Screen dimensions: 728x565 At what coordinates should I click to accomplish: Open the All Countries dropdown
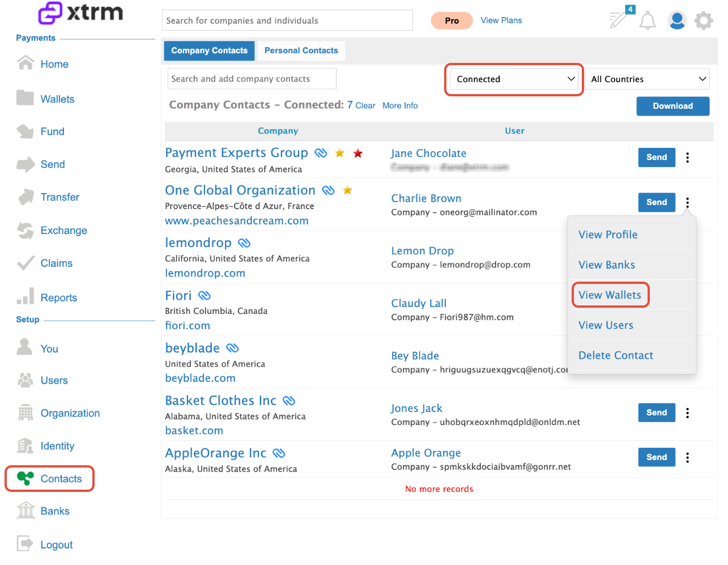point(648,79)
